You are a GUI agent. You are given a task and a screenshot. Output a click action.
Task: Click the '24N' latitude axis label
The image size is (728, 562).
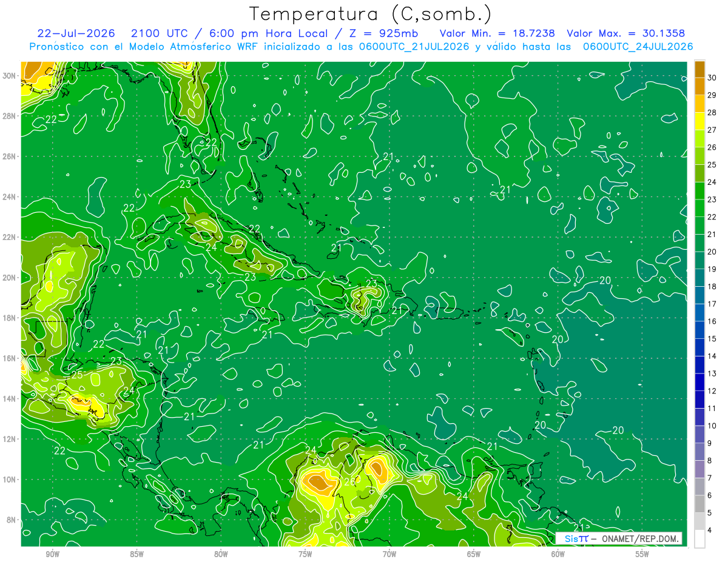10,197
